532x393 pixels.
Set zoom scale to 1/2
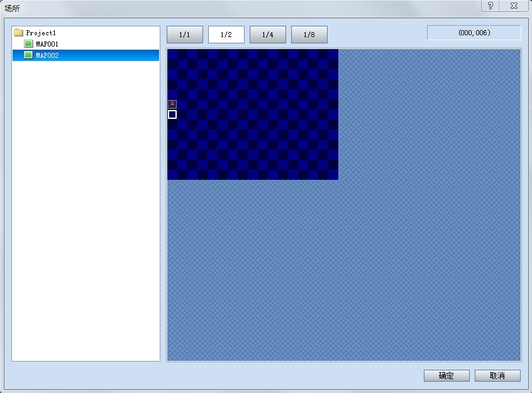tap(226, 35)
